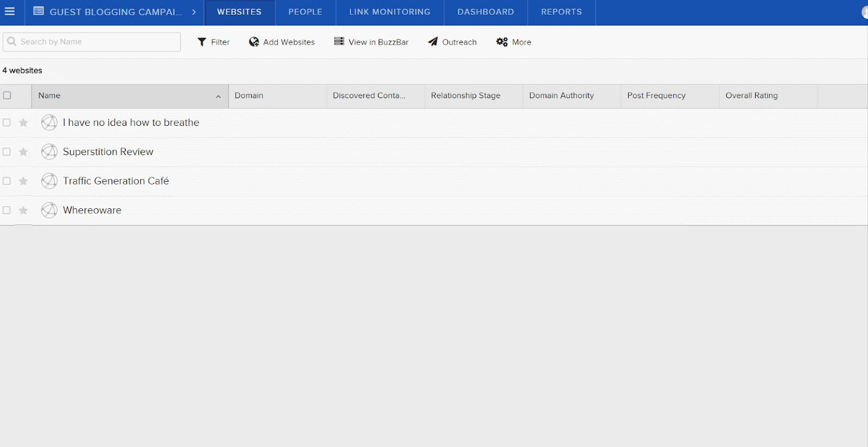Click the Add Websites globe icon
Viewport: 868px width, 447px height.
point(253,42)
